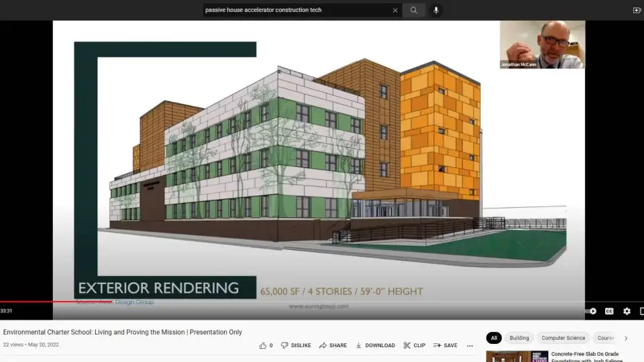Open the more actions three-dot menu
Viewport: 644px width, 362px height.
pyautogui.click(x=470, y=345)
